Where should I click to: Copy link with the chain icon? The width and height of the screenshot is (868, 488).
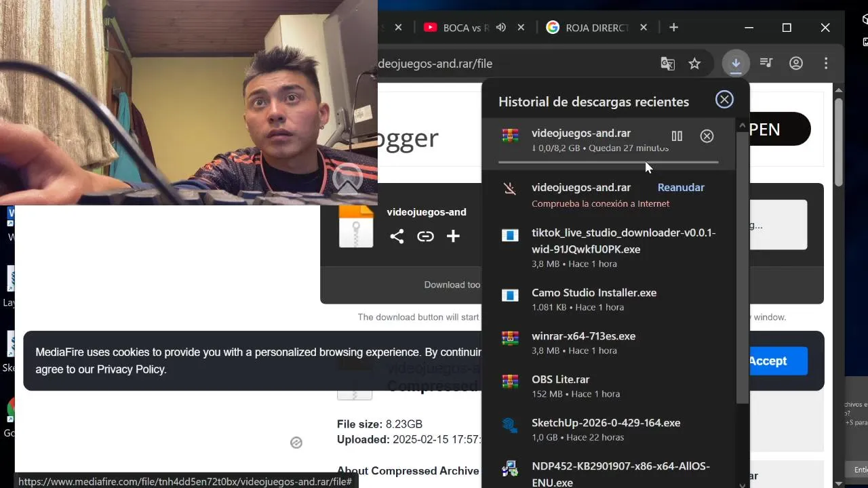(425, 237)
